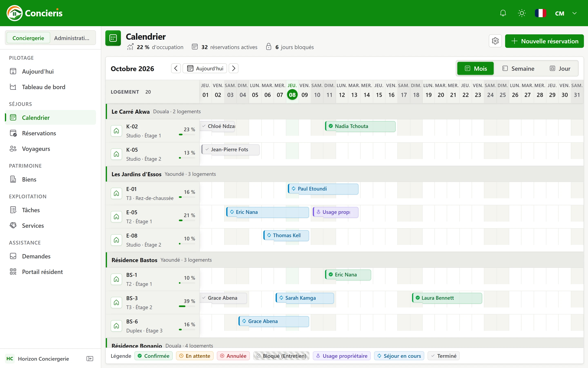588x368 pixels.
Task: Select the Administration tab
Action: [x=72, y=38]
